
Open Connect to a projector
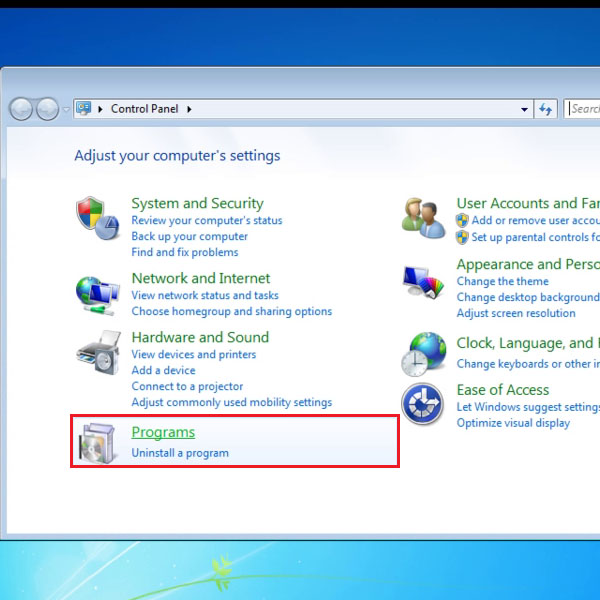[x=187, y=386]
